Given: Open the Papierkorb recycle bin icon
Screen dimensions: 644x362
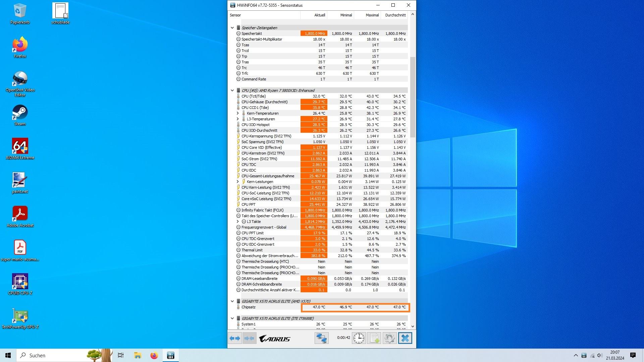Looking at the screenshot, I should pos(20,14).
